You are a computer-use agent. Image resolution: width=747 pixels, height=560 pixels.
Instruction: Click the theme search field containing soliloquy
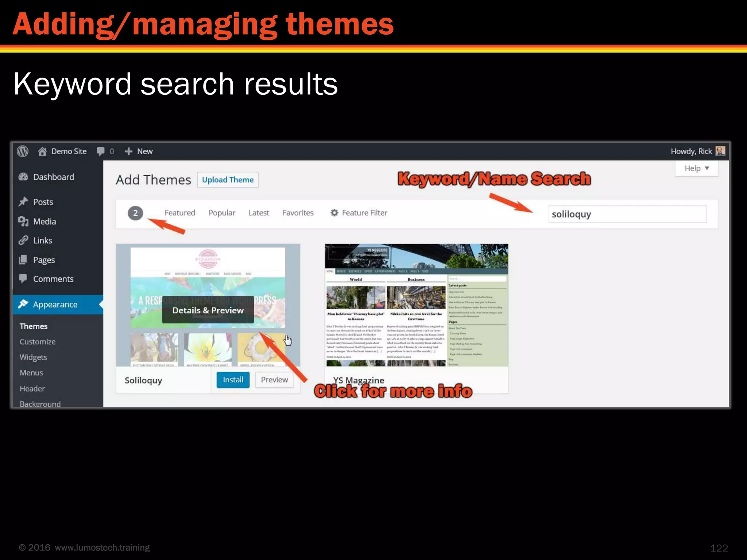coord(627,214)
